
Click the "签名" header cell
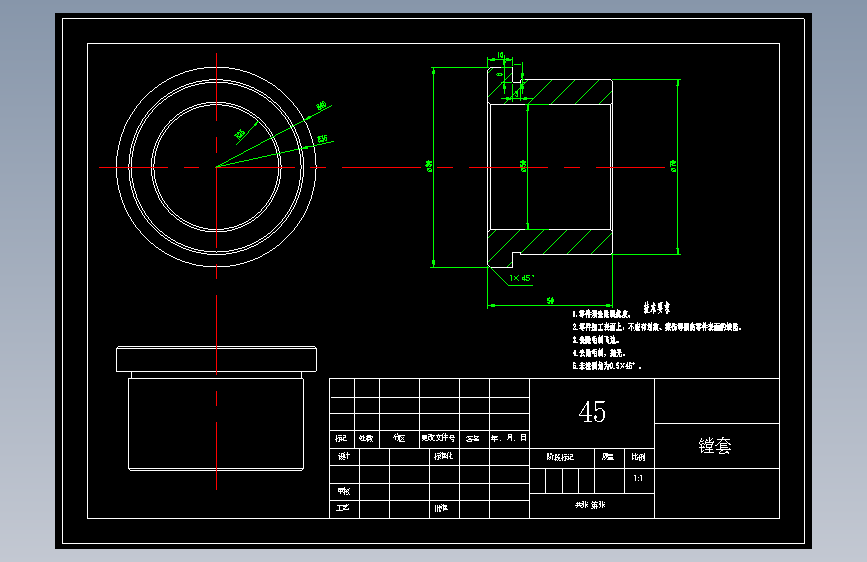pos(473,438)
